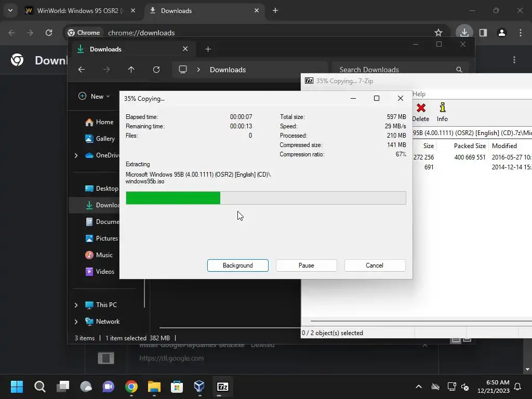This screenshot has width=532, height=399.
Task: Switch to WinWorld Windows 95 OSR2 tab
Action: 79,10
